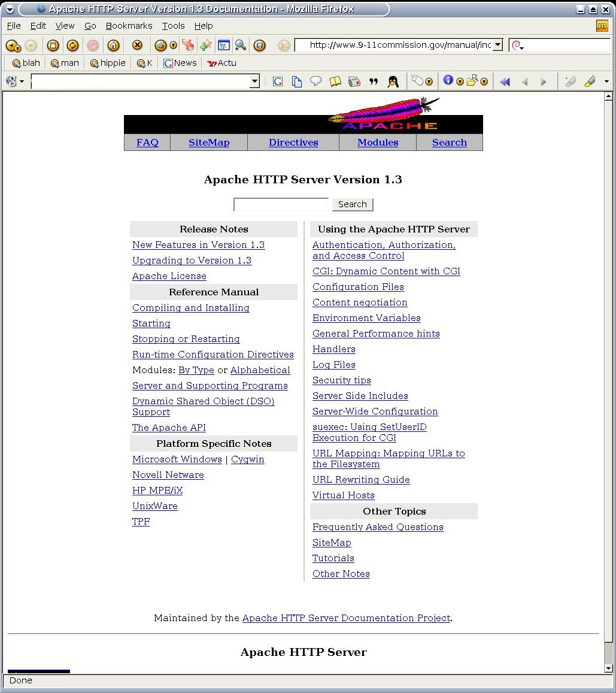Click the add bookmark star icon

(206, 45)
